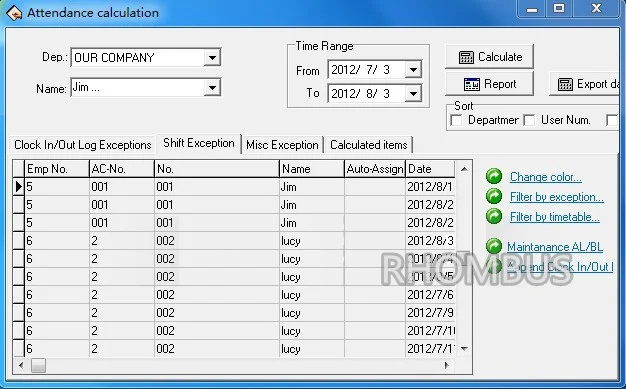Viewport: 626px width, 389px height.
Task: Click the calculator icon on Calculate button
Action: 466,57
